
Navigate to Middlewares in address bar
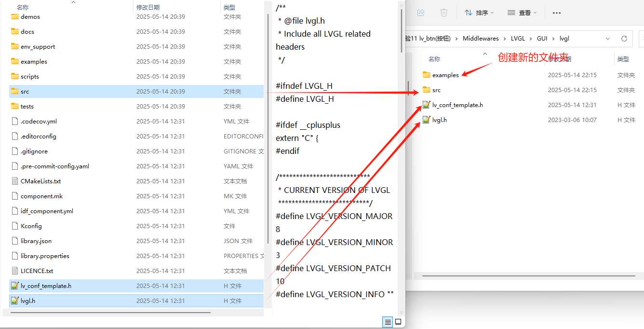[x=481, y=39]
